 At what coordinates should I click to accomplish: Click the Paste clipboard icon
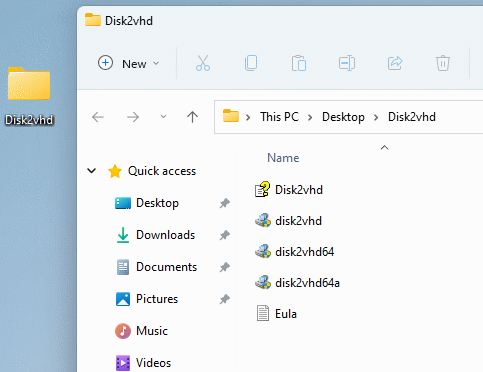[x=299, y=63]
